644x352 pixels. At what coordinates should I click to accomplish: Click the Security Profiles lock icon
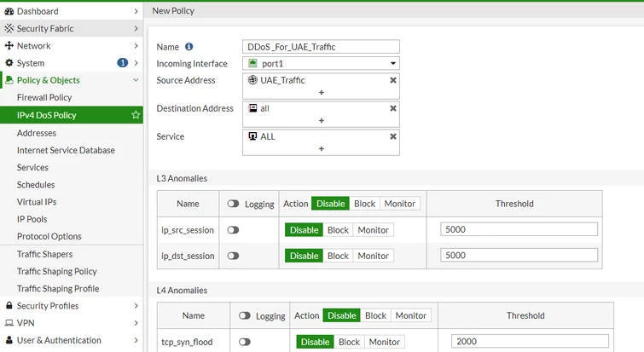click(9, 306)
